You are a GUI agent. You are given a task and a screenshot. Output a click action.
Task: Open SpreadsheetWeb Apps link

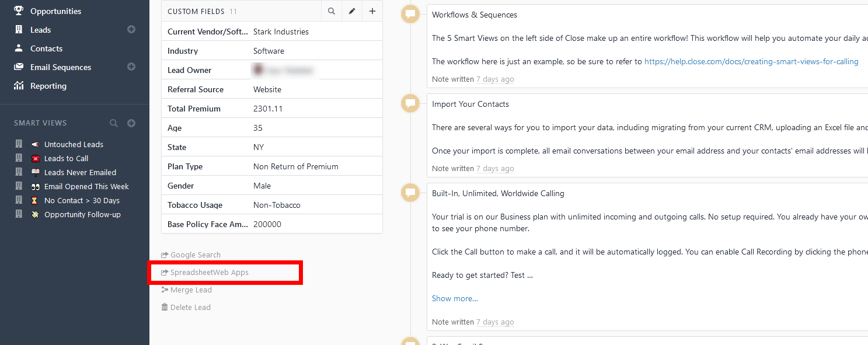(x=210, y=273)
